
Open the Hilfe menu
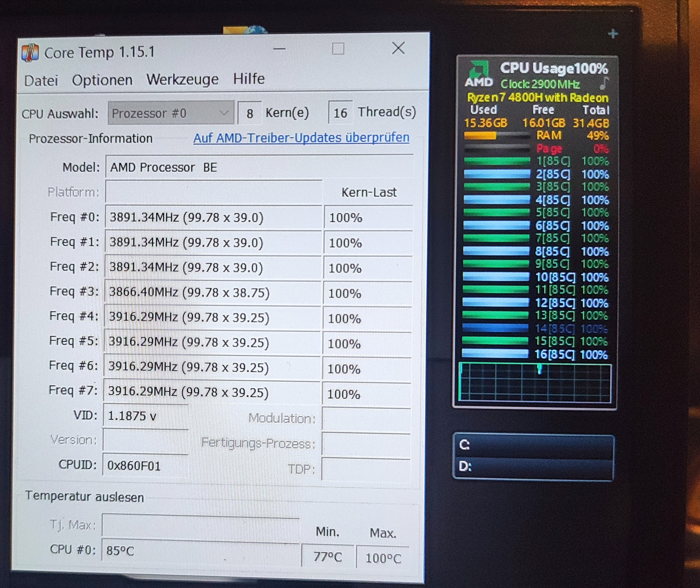(249, 79)
